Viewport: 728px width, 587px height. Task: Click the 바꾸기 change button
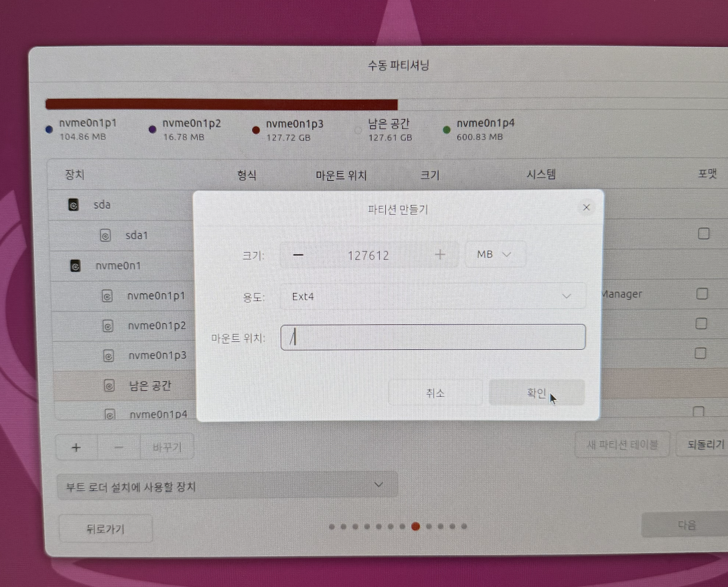pos(167,447)
